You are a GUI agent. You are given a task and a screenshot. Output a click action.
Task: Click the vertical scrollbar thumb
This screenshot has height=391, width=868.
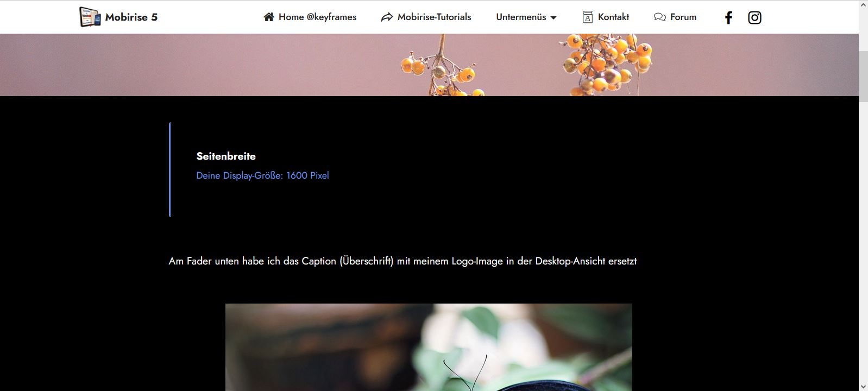(x=863, y=77)
